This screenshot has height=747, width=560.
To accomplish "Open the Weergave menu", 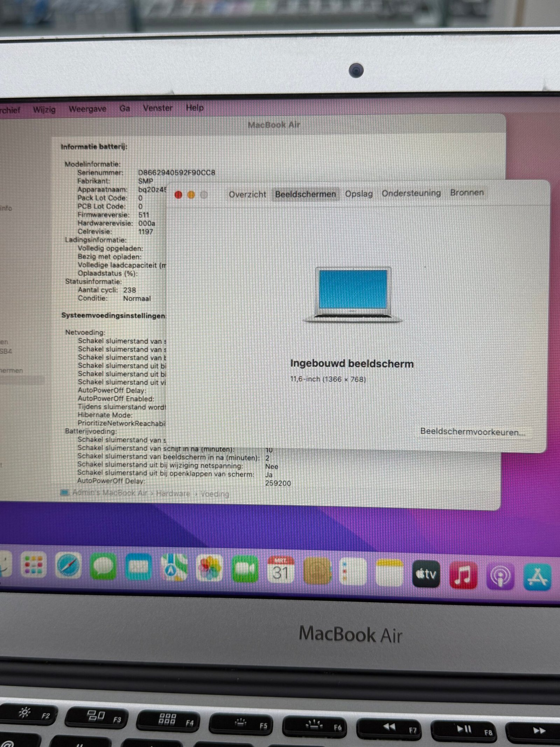I will [87, 109].
